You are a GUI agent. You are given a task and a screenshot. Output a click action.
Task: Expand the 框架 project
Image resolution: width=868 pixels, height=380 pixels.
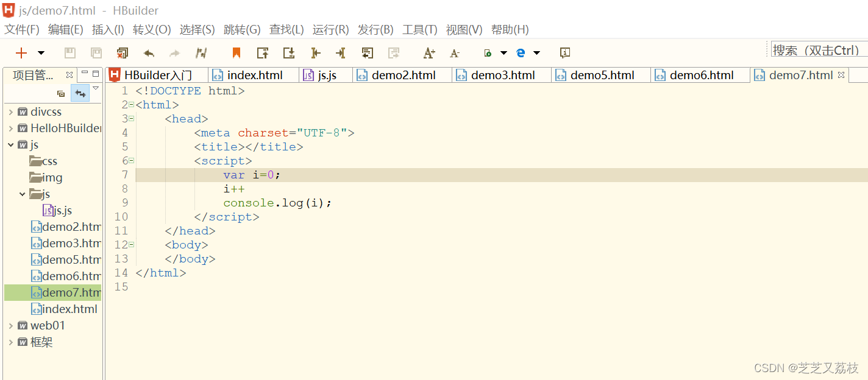[x=11, y=342]
